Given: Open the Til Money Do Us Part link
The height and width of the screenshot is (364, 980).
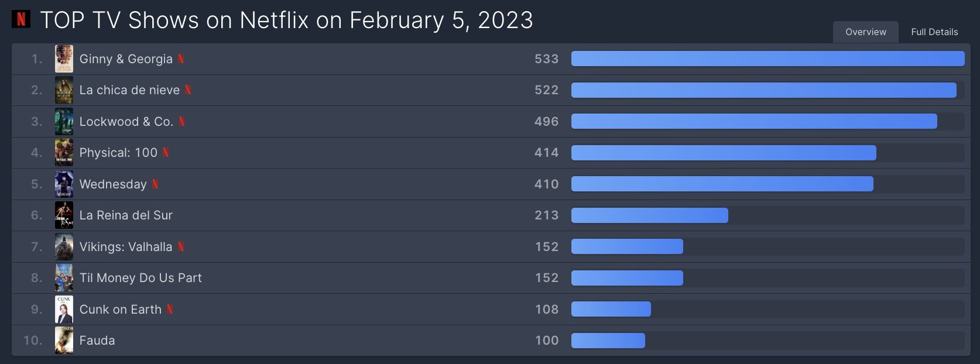Looking at the screenshot, I should point(141,277).
